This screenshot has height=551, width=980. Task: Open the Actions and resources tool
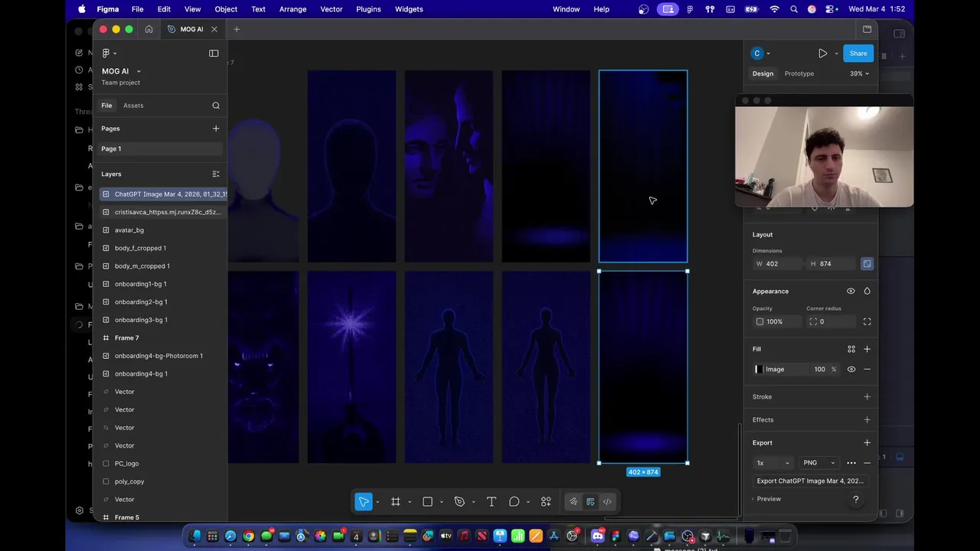click(x=546, y=502)
